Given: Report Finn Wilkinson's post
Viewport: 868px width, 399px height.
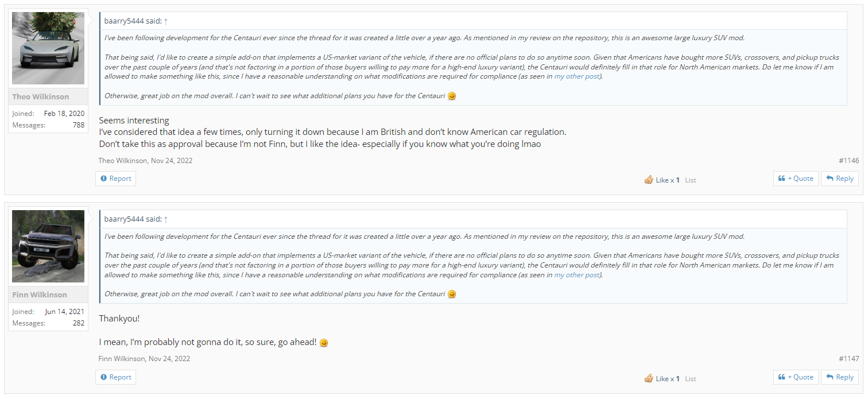Looking at the screenshot, I should 115,377.
